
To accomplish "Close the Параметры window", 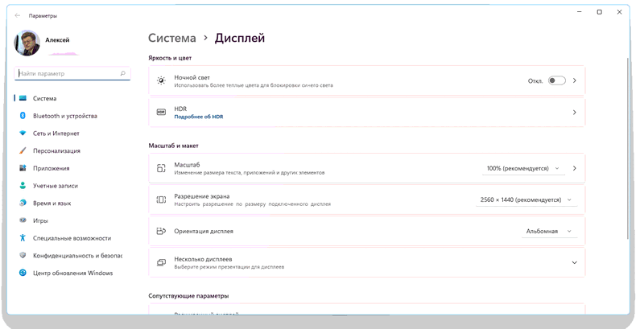I will tap(619, 12).
